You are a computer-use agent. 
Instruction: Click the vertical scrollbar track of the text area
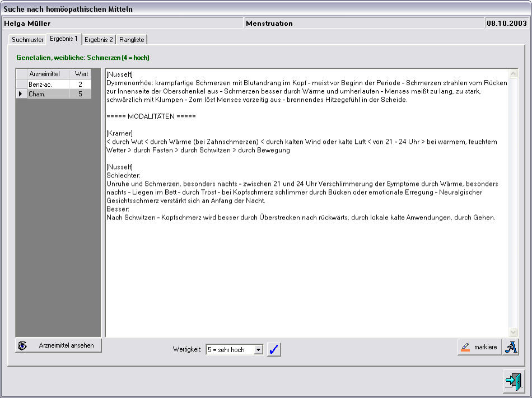[513, 202]
